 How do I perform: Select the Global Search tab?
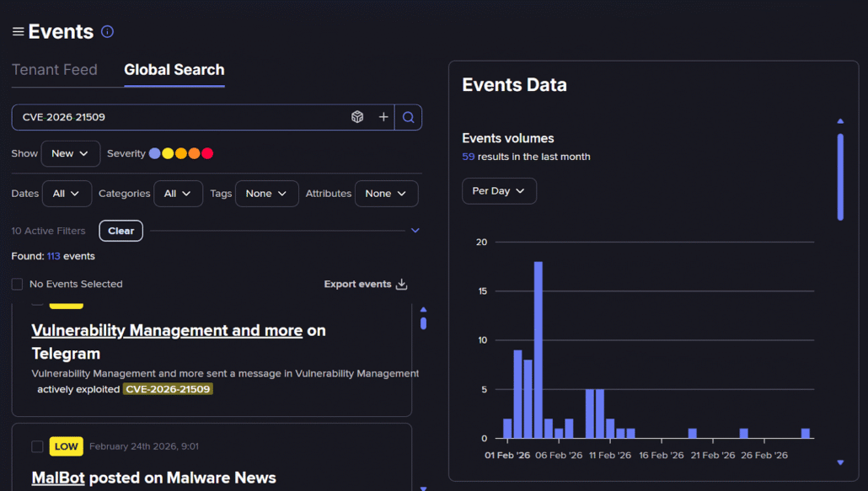(174, 70)
